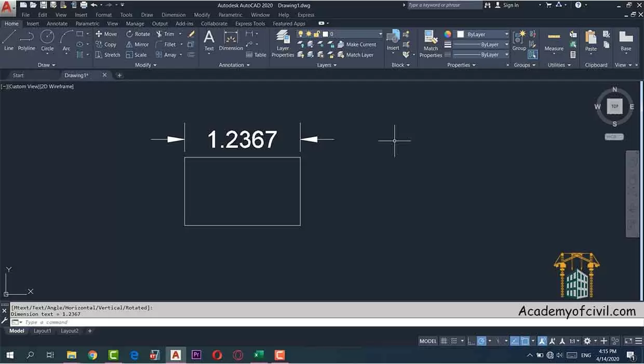Image resolution: width=644 pixels, height=364 pixels.
Task: Click the color wheel icon in Properties
Action: click(x=448, y=34)
